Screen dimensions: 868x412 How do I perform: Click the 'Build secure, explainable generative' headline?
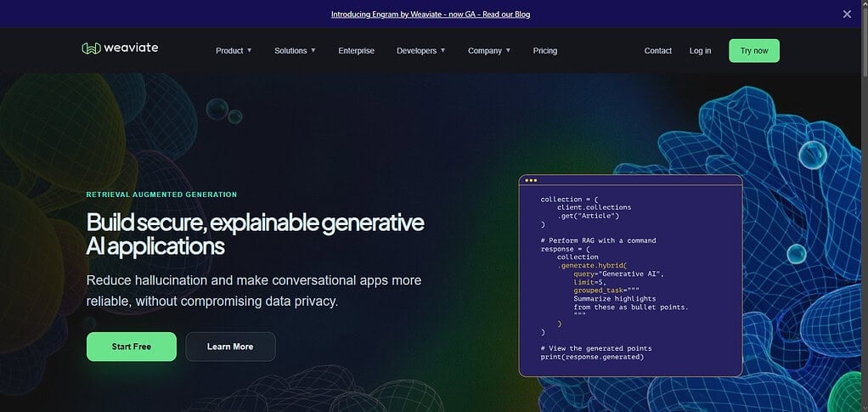click(x=255, y=223)
